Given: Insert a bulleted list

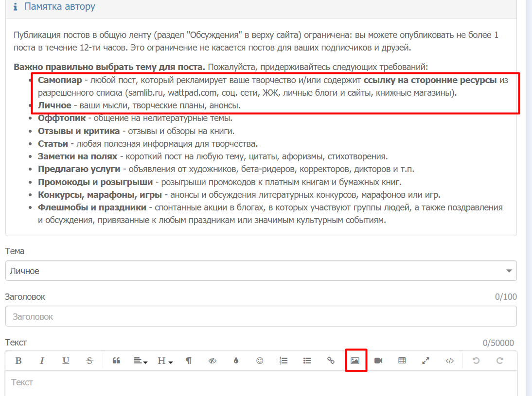Looking at the screenshot, I should pos(307,361).
